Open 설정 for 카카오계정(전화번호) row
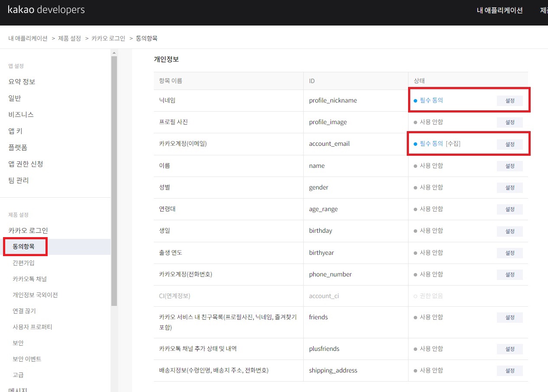The width and height of the screenshot is (548, 392). 510,275
